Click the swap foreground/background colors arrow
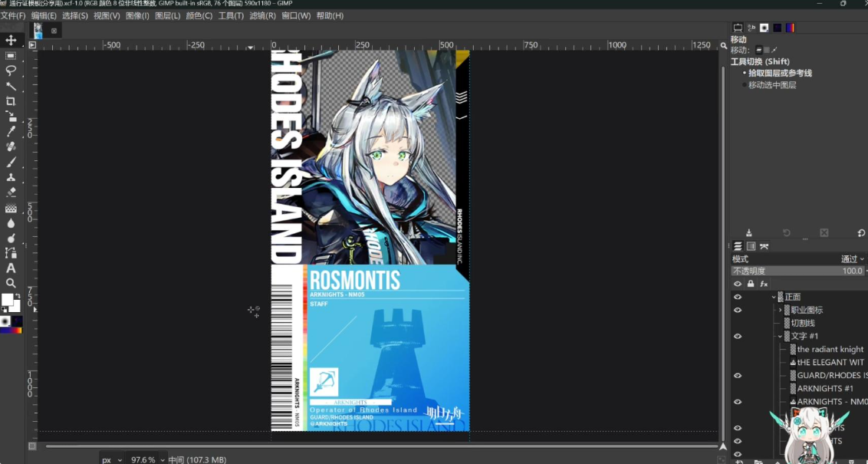This screenshot has width=868, height=464. [x=17, y=297]
